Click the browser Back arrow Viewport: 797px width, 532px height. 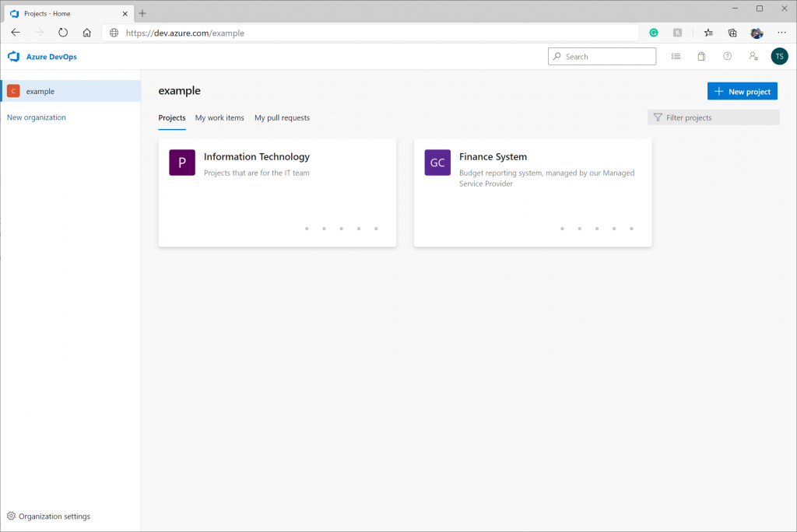click(x=16, y=33)
